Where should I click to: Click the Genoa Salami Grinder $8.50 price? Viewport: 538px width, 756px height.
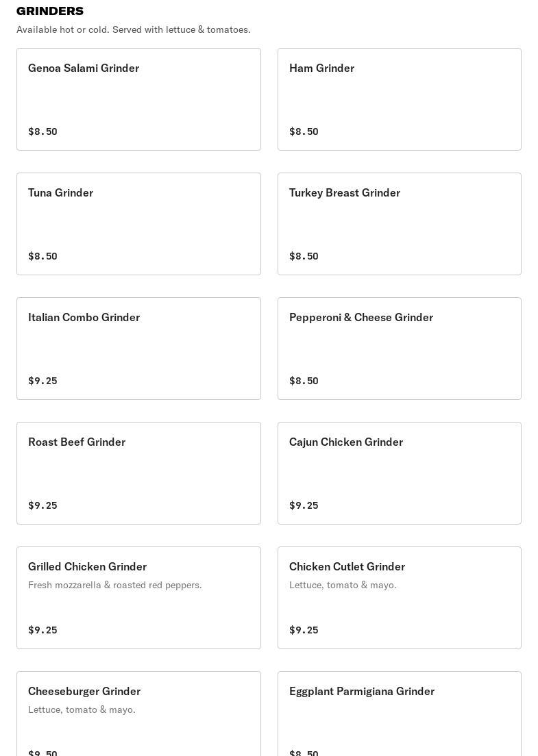point(42,131)
